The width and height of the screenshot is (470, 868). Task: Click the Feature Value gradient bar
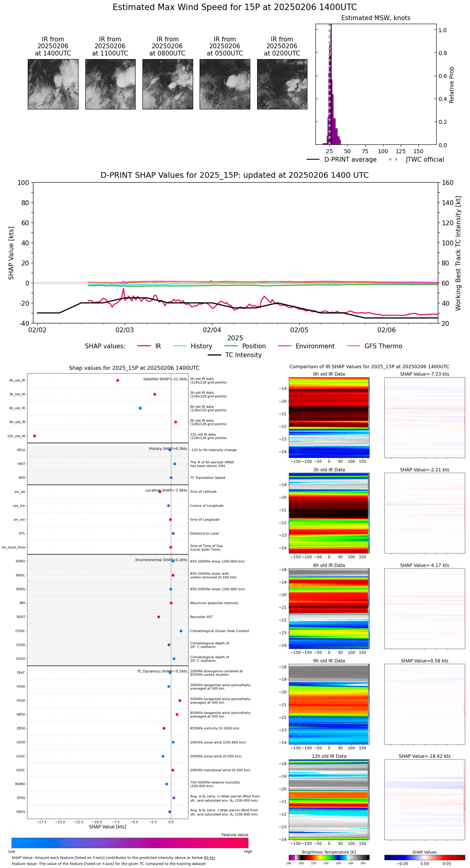[x=130, y=843]
